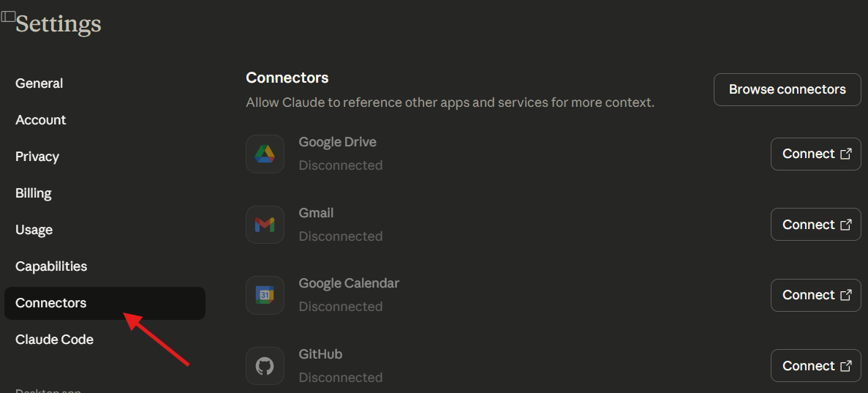Click the Gmail envelope icon

click(265, 225)
